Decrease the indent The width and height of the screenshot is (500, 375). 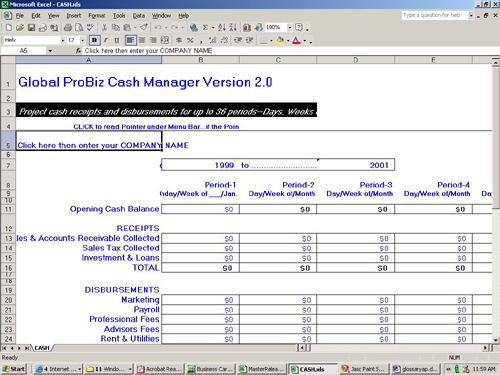point(238,41)
